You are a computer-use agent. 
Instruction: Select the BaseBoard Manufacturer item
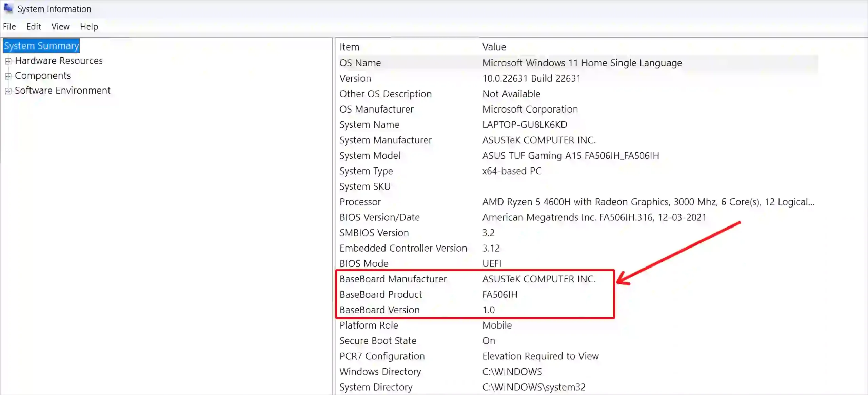(393, 279)
